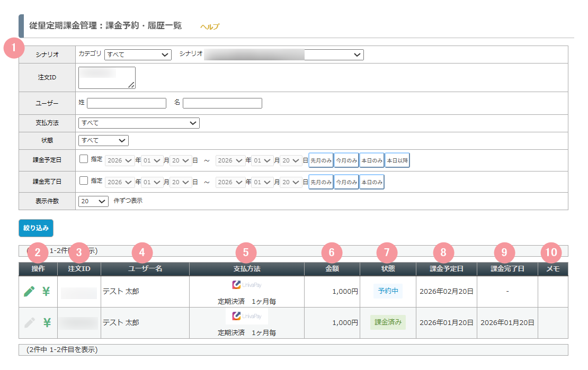Click 先月のみ in the 課金完了日 row
This screenshot has width=588, height=370.
pos(321,182)
